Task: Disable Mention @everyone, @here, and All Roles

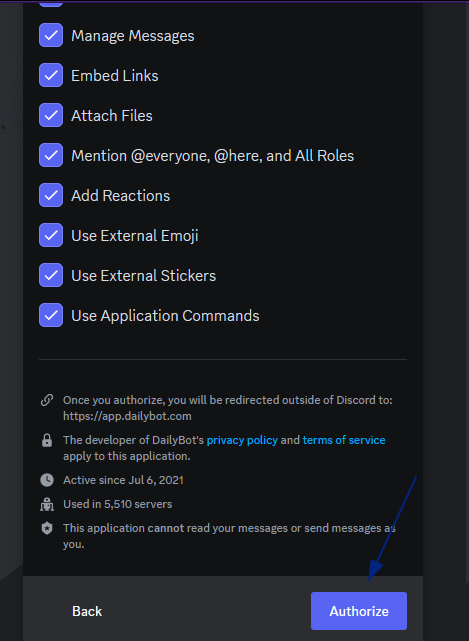Action: (51, 155)
